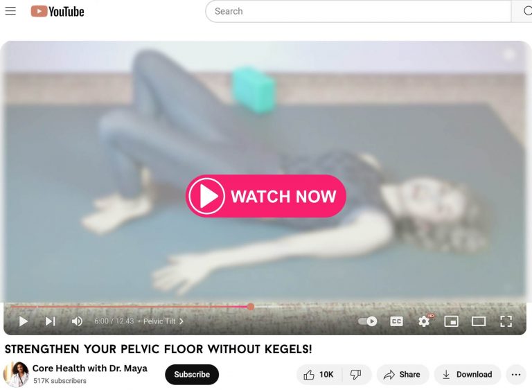Toggle the autoplay switch
Image resolution: width=532 pixels, height=392 pixels.
tap(367, 321)
